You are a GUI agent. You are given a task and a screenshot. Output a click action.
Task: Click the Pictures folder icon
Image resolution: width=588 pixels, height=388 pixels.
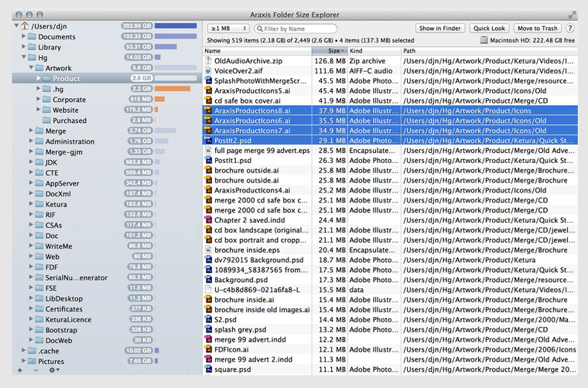[x=31, y=361]
